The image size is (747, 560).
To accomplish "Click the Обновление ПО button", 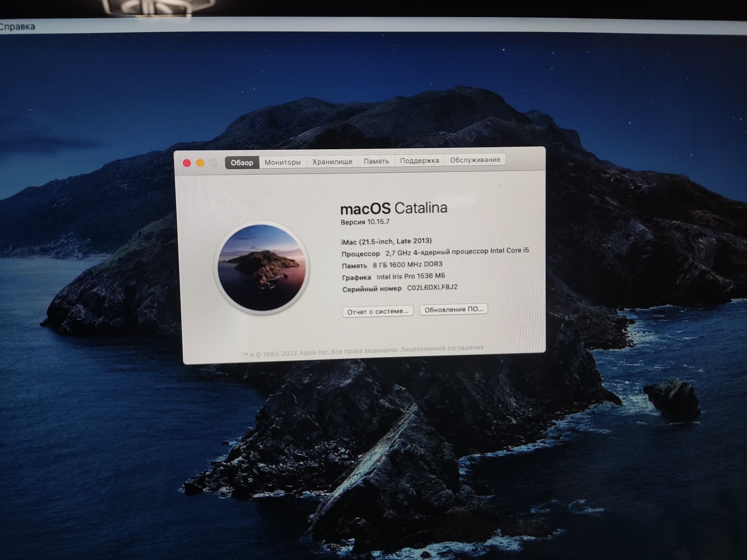I will pos(454,309).
